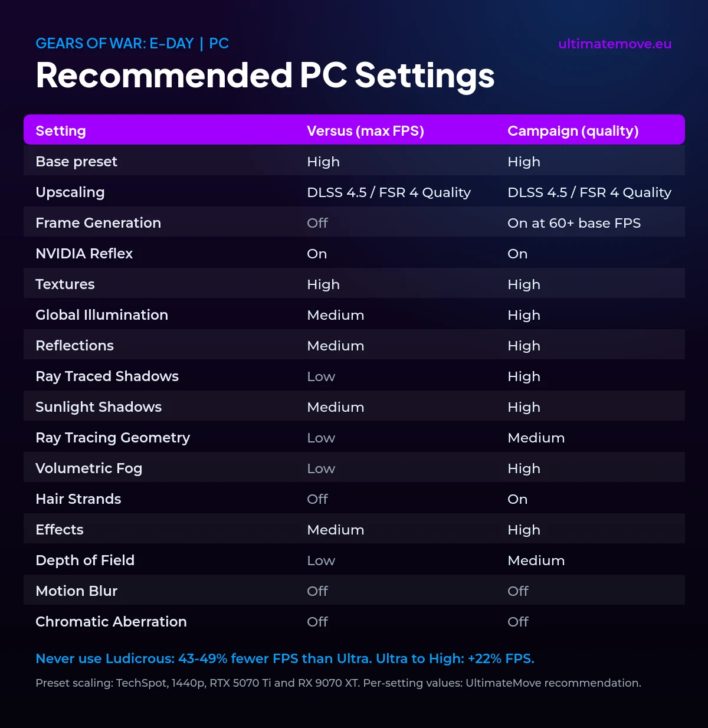
Task: Click Hair Strands campaign On value
Action: click(x=517, y=499)
